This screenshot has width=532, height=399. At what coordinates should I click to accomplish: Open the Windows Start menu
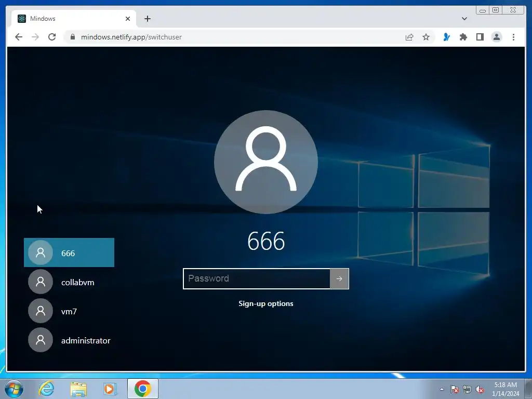[14, 389]
